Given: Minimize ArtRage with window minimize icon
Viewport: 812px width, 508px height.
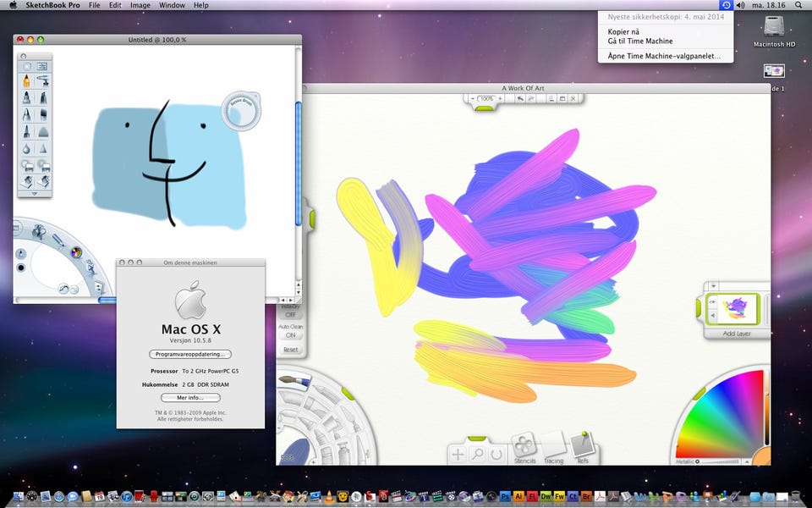Looking at the screenshot, I should click(551, 98).
